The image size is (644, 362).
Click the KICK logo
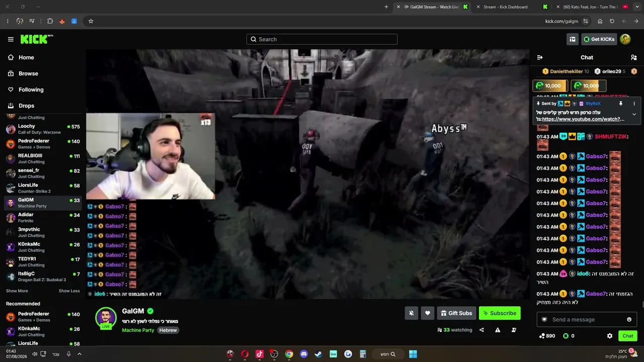pos(37,39)
